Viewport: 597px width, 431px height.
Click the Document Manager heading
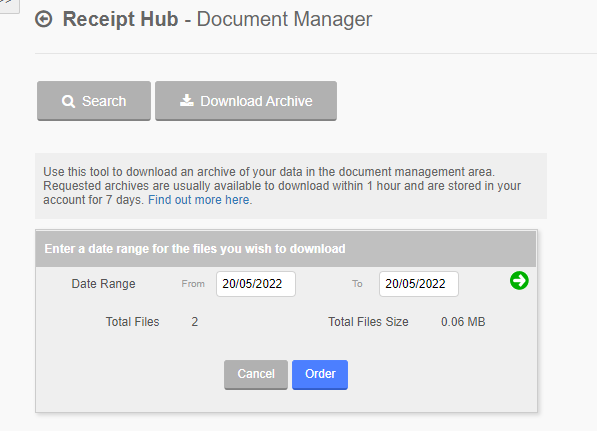click(284, 19)
